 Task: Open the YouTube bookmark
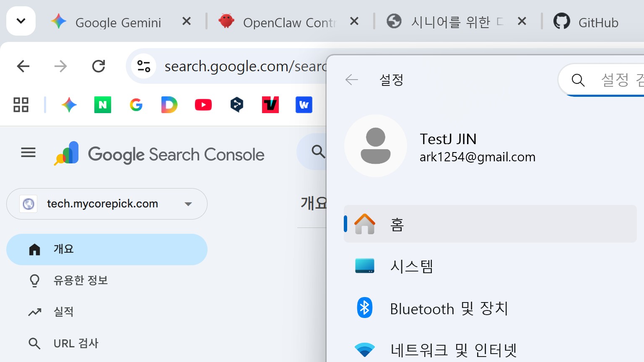(203, 105)
